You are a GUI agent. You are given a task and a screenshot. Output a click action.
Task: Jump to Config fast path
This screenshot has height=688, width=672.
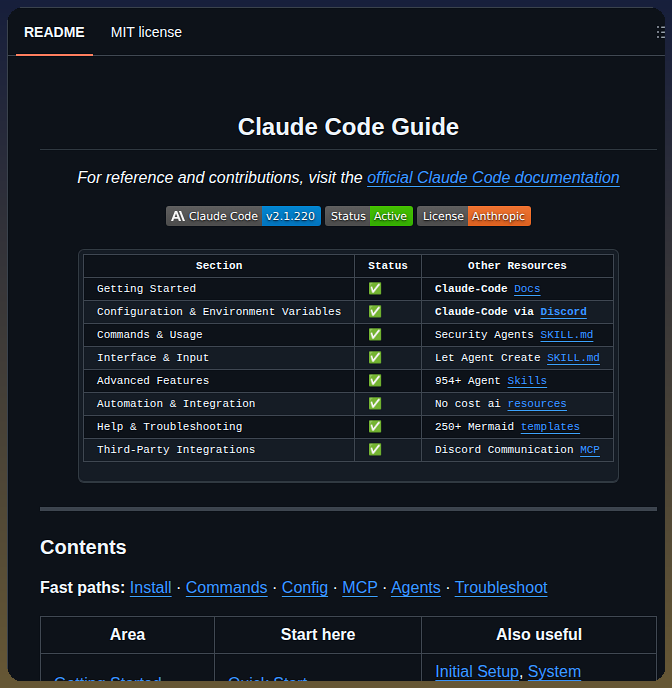click(x=304, y=588)
